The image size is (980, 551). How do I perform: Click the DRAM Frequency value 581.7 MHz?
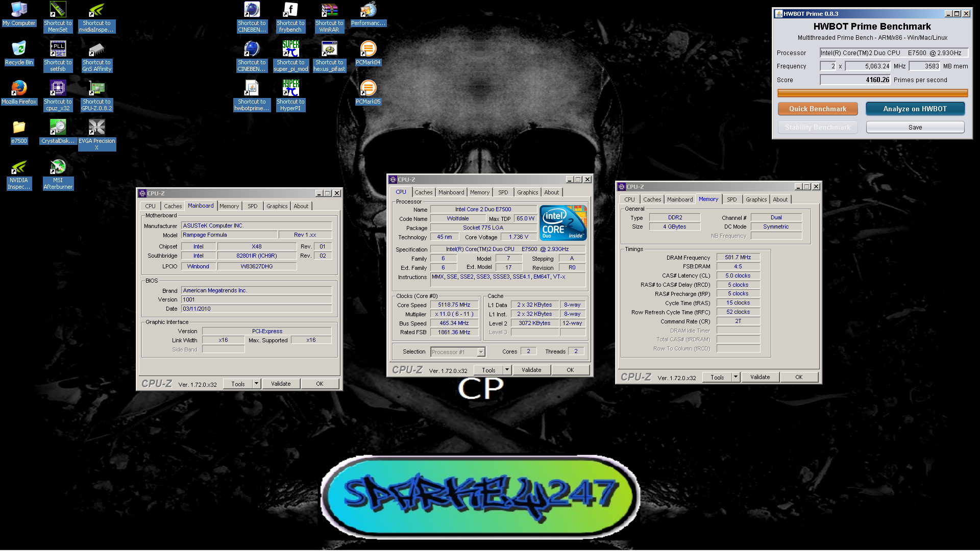tap(738, 258)
